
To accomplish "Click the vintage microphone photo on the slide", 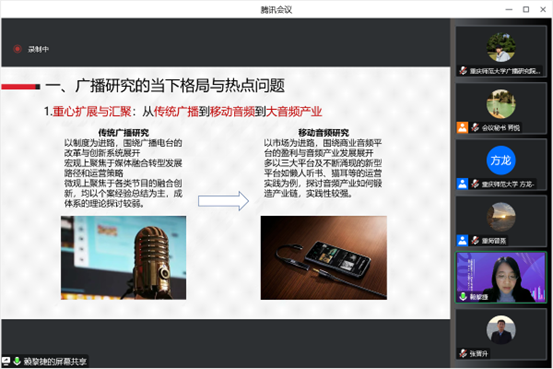I will point(123,258).
